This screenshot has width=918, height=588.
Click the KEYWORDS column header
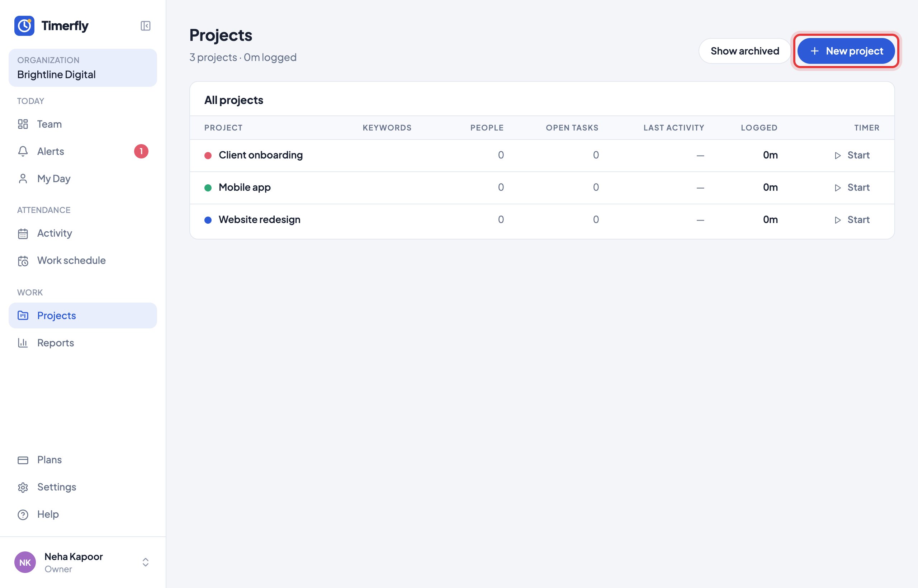(387, 128)
